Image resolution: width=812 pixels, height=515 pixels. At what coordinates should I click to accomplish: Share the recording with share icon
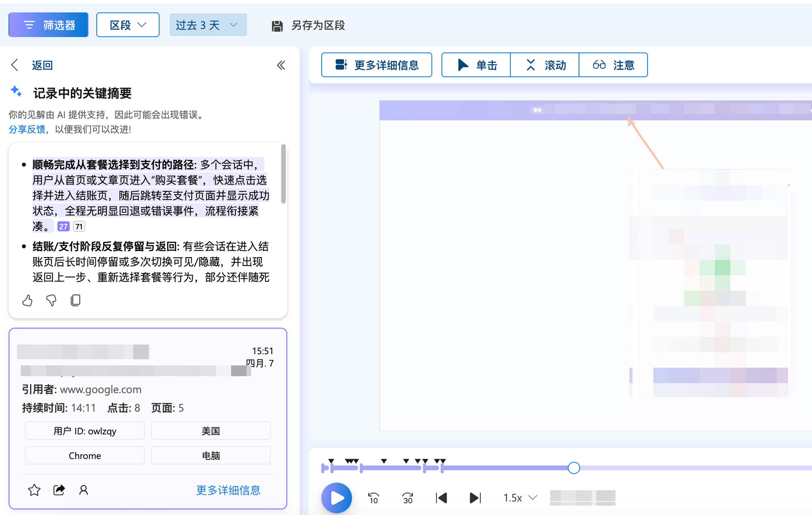click(59, 490)
